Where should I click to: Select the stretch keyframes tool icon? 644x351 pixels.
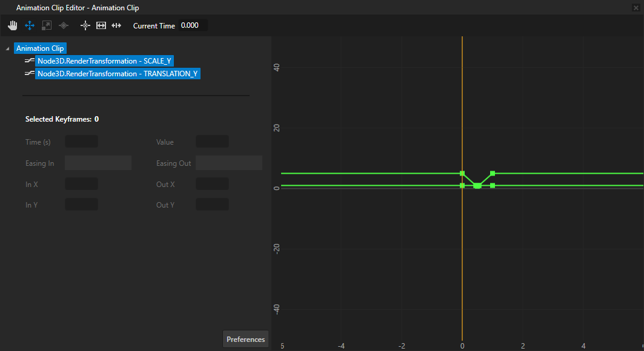point(116,25)
